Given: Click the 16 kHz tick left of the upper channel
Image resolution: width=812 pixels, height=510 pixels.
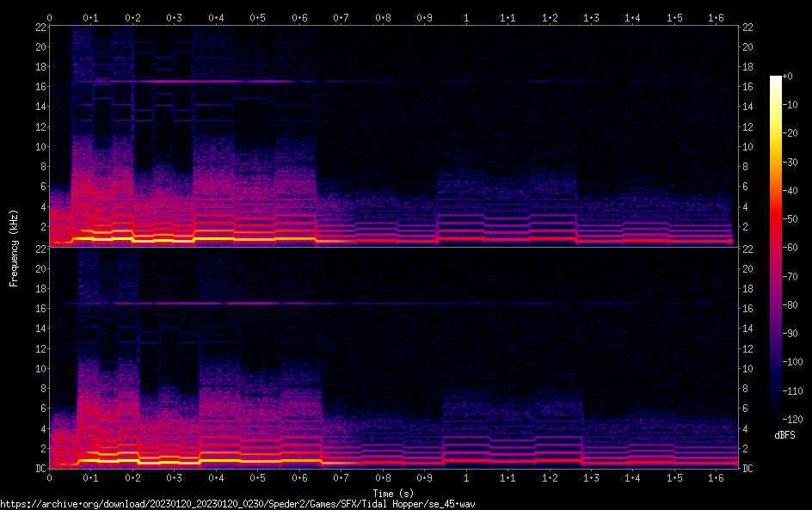Looking at the screenshot, I should [x=39, y=87].
